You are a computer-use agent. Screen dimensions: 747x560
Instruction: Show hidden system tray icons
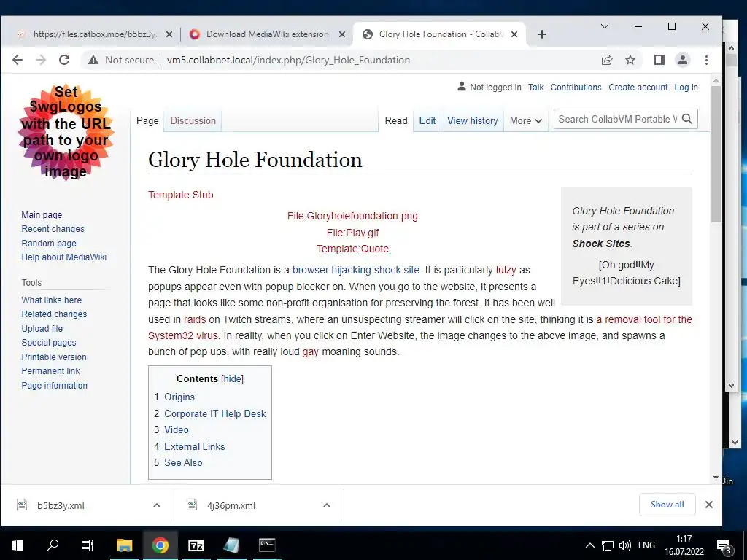coord(589,545)
